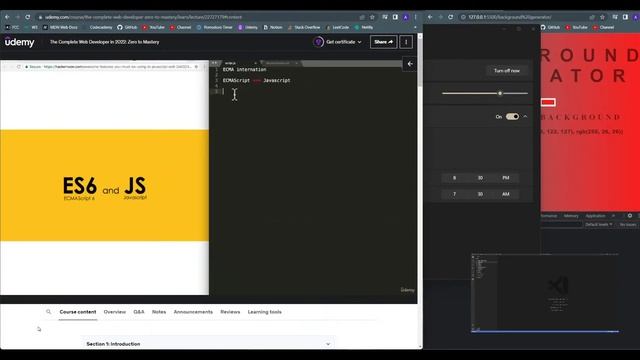Click the No Issues label in DevTools
640x360 pixels.
[627, 224]
